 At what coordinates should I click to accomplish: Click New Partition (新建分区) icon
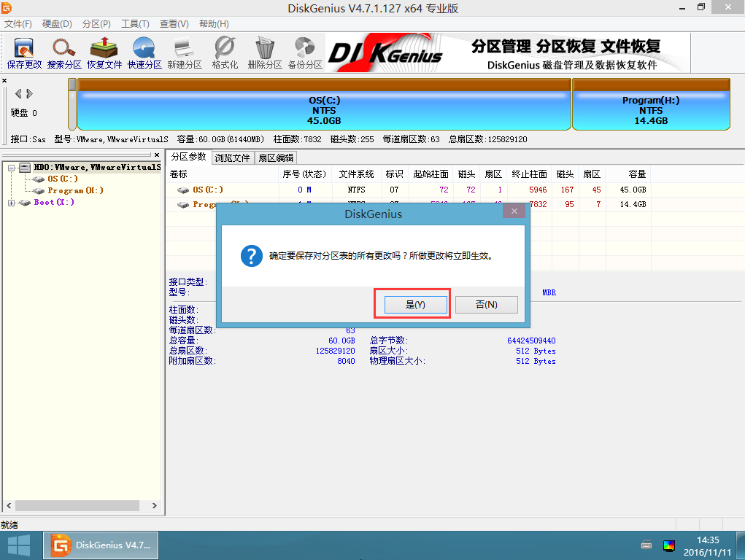point(185,52)
